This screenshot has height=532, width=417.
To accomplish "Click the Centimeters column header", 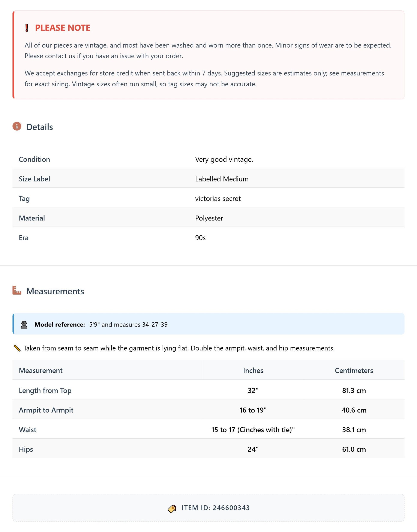I will point(354,370).
